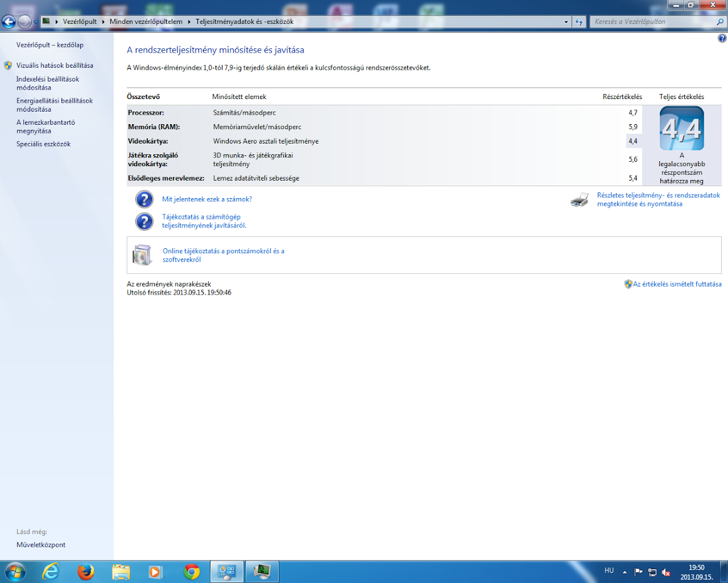Open 'Speciális eszközök' from the sidebar
The image size is (728, 583).
[44, 144]
